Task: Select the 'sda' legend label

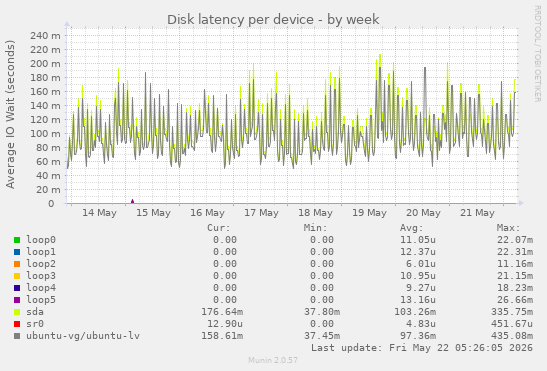Action: pyautogui.click(x=35, y=312)
